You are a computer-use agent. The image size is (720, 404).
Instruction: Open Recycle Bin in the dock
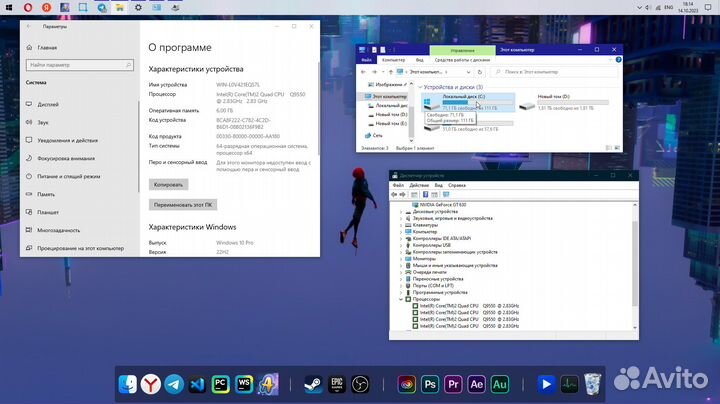[593, 384]
